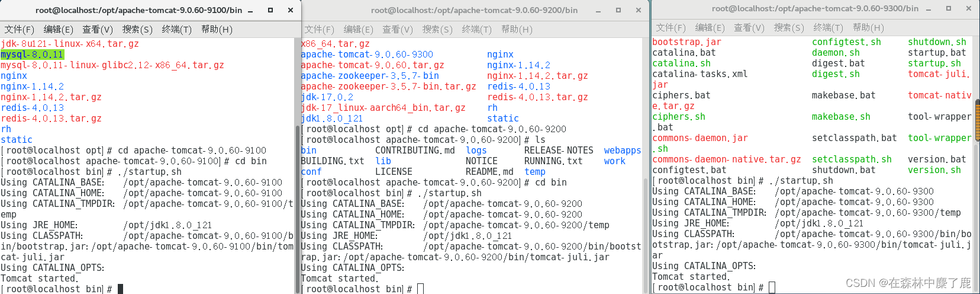Open 查看(V) menu in the 9200 terminal
Image resolution: width=980 pixels, height=294 pixels.
398,29
